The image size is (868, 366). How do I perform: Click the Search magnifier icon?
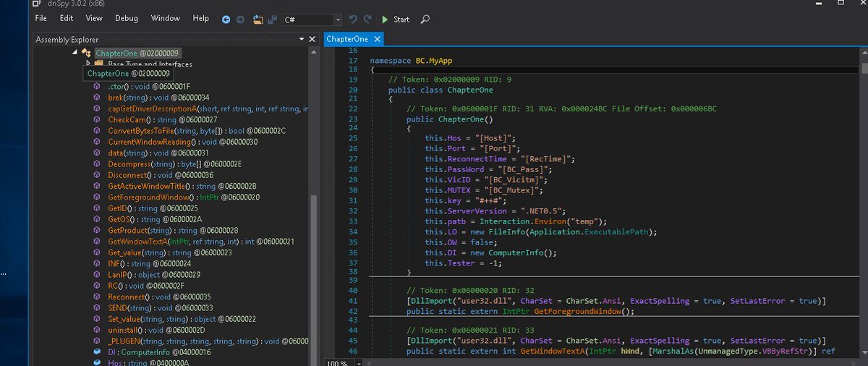(425, 20)
